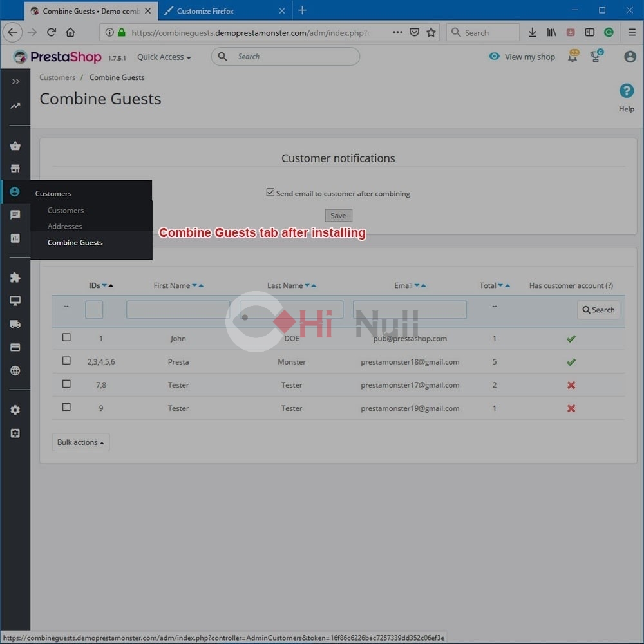Open the Firefox library icon

point(552,32)
